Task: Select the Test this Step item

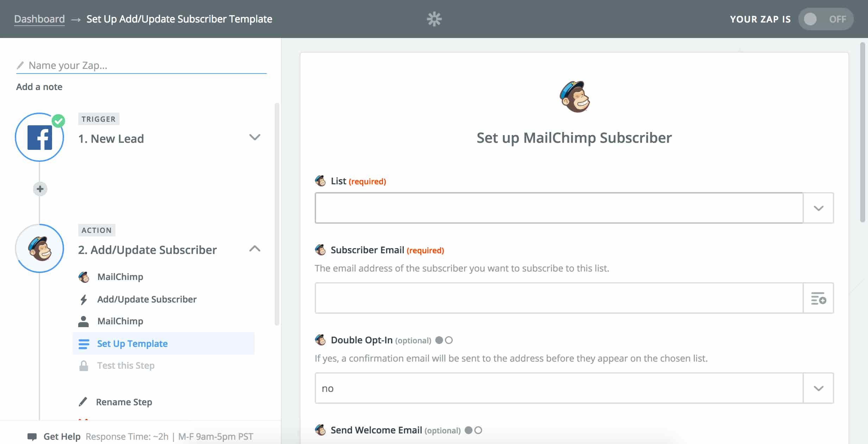Action: [x=126, y=366]
